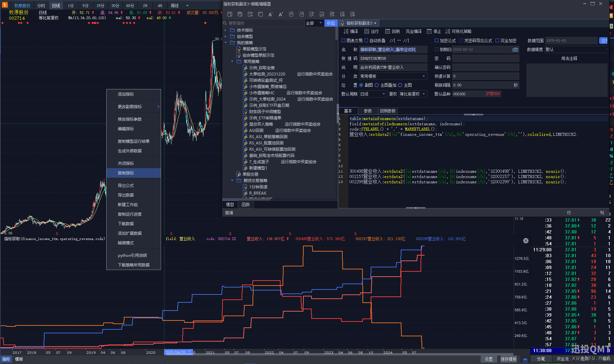Viewport: 614px width, 364px height.
Task: Click the 停止 stop icon
Action: [x=429, y=31]
